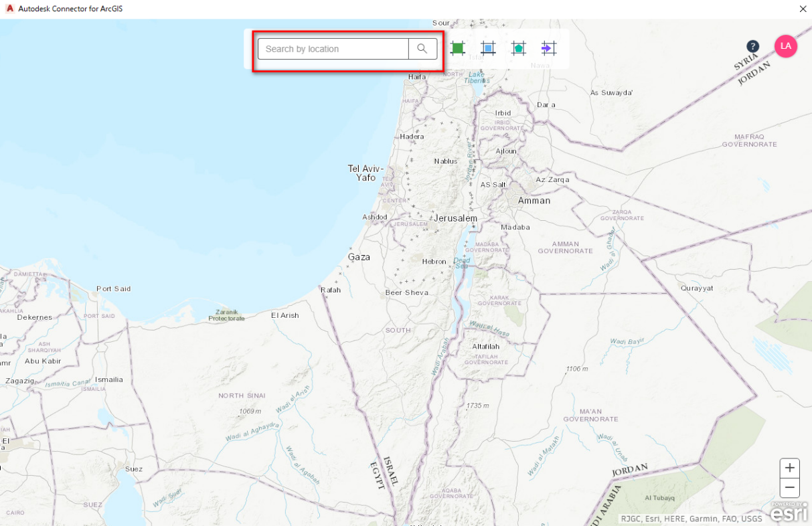Click the As Suwayda' map label

click(612, 93)
